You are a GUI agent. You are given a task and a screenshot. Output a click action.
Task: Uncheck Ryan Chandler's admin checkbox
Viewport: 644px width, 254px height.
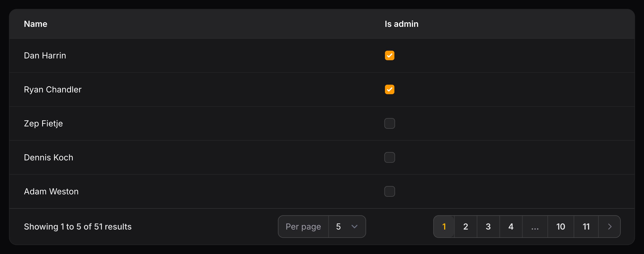pyautogui.click(x=390, y=89)
